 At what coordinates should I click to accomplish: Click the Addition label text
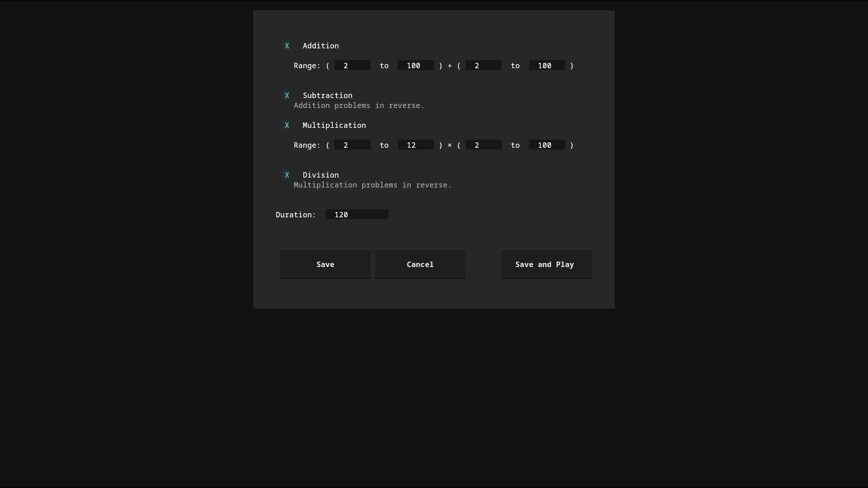[321, 46]
